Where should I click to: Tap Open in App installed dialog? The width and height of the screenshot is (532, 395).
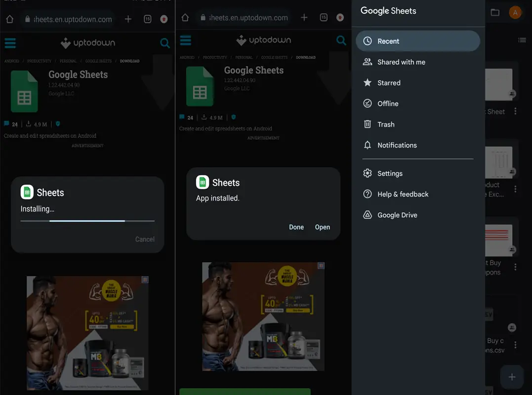pos(323,227)
